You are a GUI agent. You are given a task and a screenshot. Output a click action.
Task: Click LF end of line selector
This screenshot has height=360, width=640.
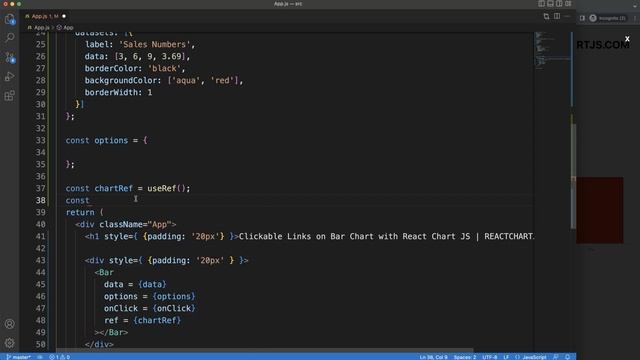(506, 357)
